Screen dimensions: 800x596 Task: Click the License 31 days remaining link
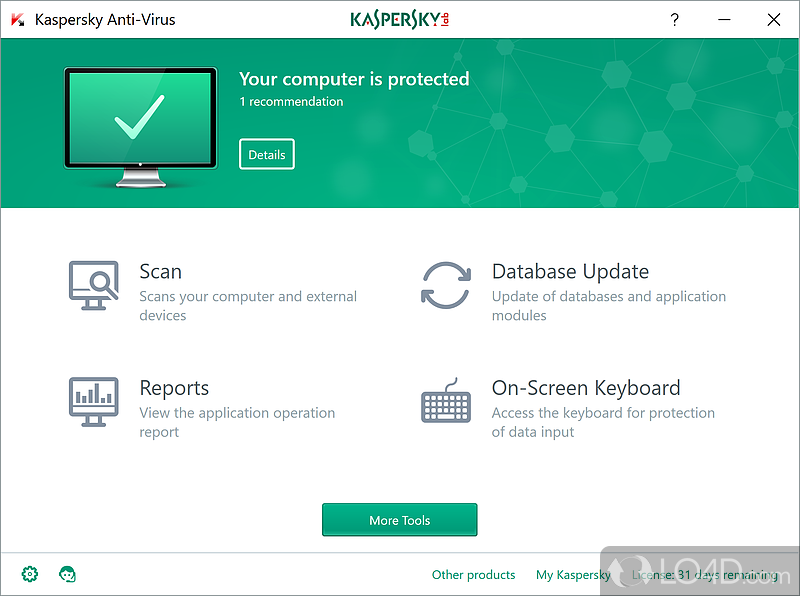(705, 575)
